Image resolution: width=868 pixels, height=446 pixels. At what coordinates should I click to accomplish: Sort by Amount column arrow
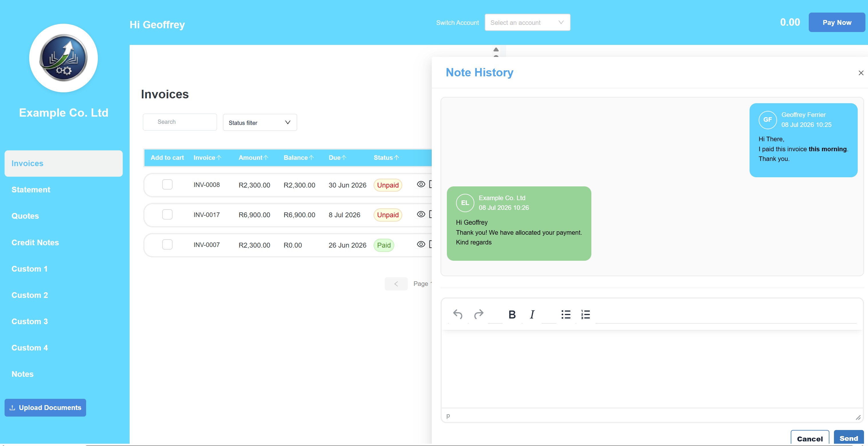tap(266, 158)
